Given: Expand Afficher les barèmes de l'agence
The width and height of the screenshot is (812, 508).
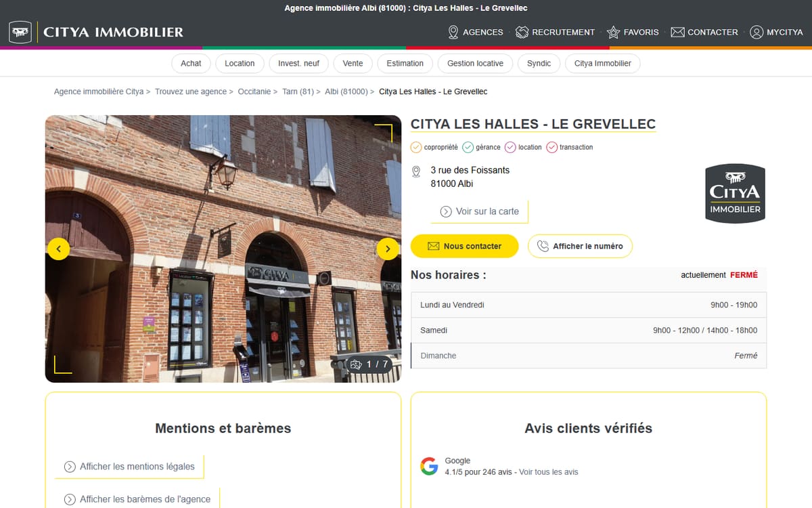Looking at the screenshot, I should 137,499.
